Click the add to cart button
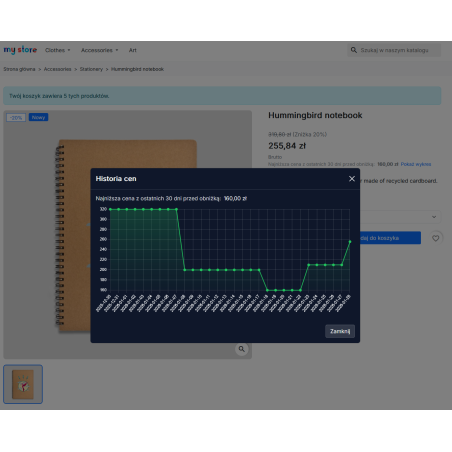 [390, 238]
